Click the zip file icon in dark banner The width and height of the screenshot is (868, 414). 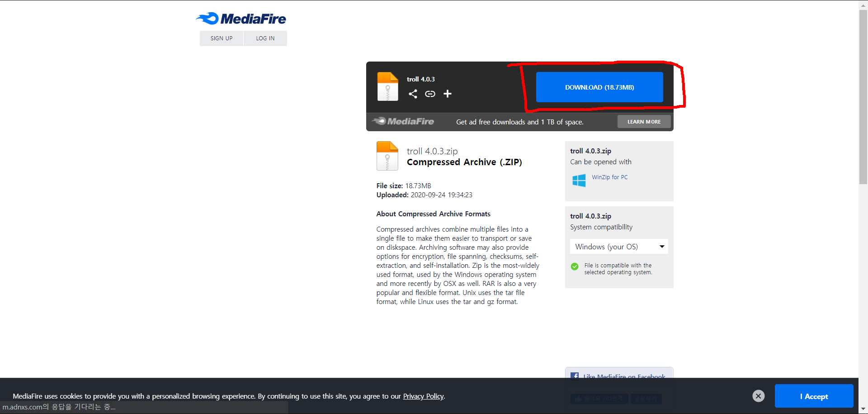pos(387,86)
